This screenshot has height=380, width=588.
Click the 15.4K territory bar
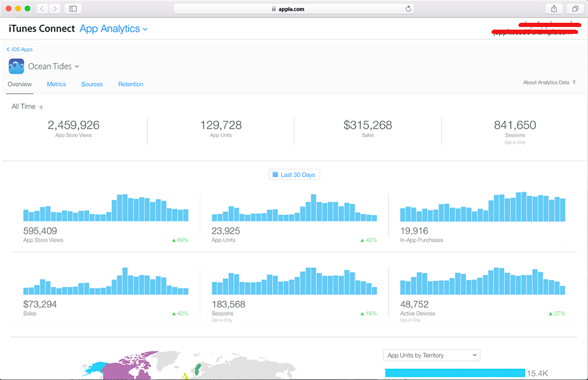tap(455, 372)
